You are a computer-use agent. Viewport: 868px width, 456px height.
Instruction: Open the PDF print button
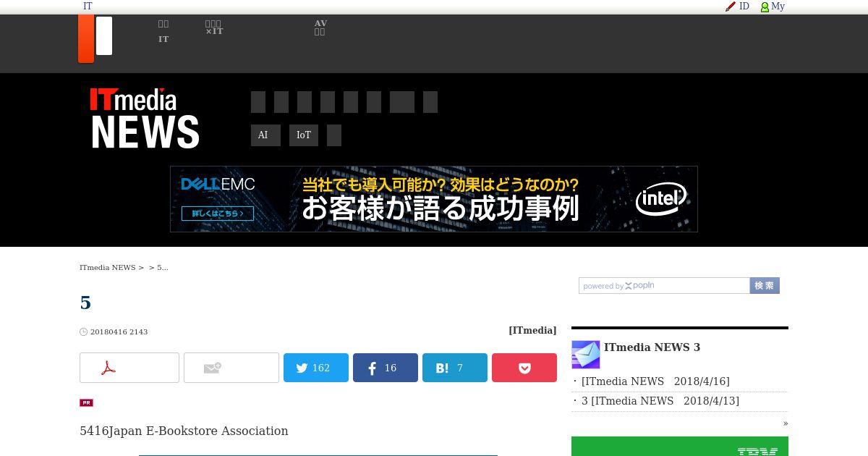pos(129,368)
